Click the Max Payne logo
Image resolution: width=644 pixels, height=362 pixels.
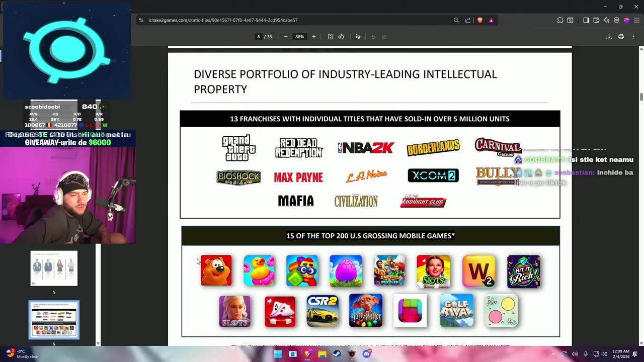298,177
